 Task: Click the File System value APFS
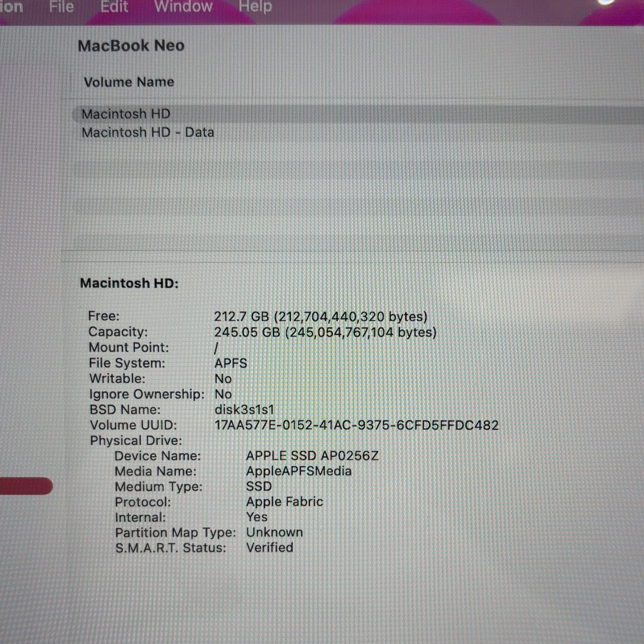coord(231,363)
